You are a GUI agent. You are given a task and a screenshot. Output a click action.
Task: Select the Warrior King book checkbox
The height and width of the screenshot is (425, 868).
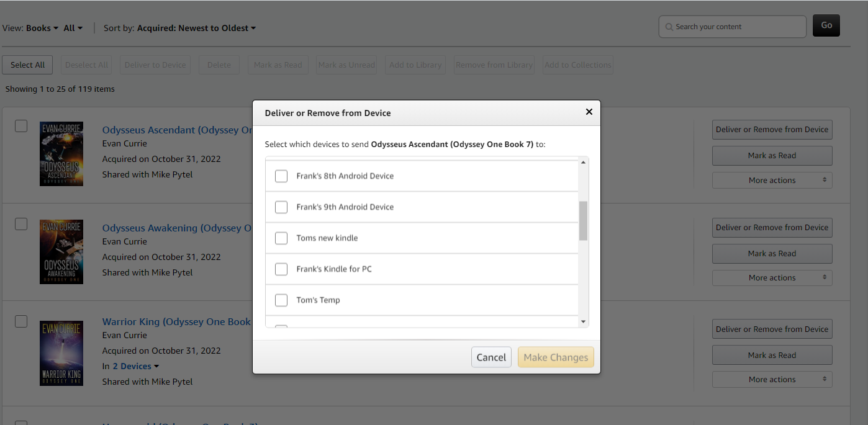click(21, 321)
